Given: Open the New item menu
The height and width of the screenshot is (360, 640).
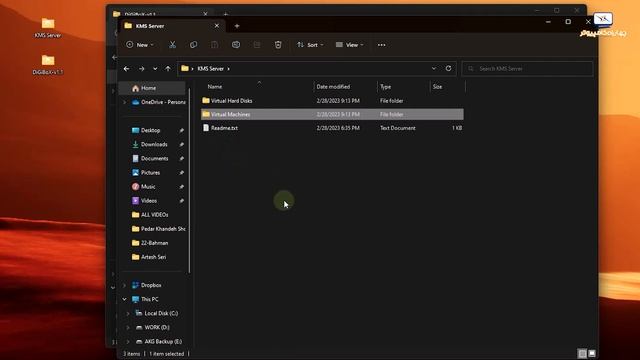Looking at the screenshot, I should (140, 45).
